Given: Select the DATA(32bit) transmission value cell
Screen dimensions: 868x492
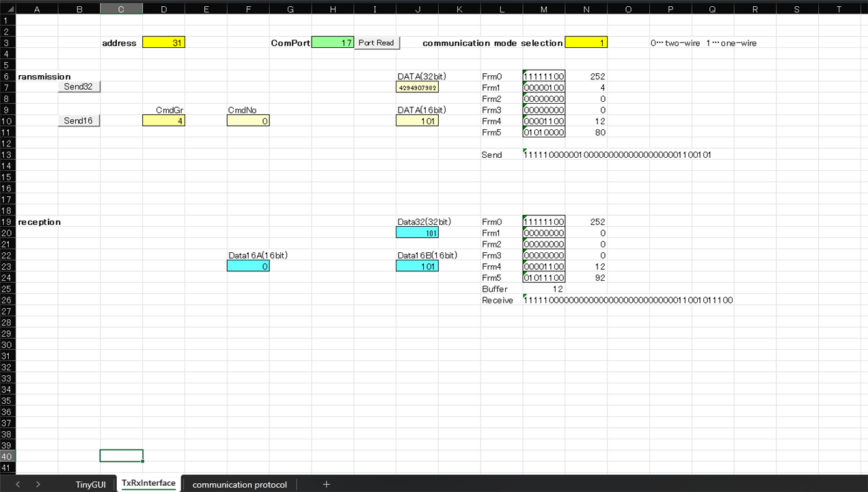Looking at the screenshot, I should click(417, 87).
